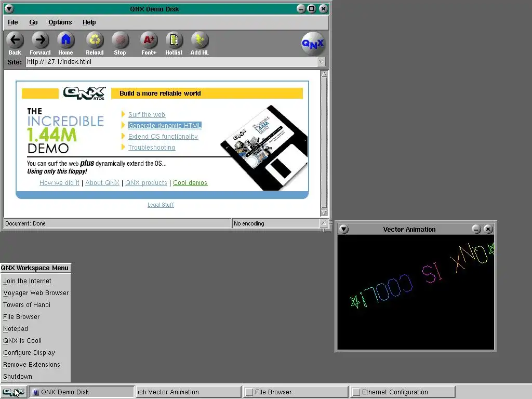Click the page scrollbar up arrow
532x399 pixels.
324,74
